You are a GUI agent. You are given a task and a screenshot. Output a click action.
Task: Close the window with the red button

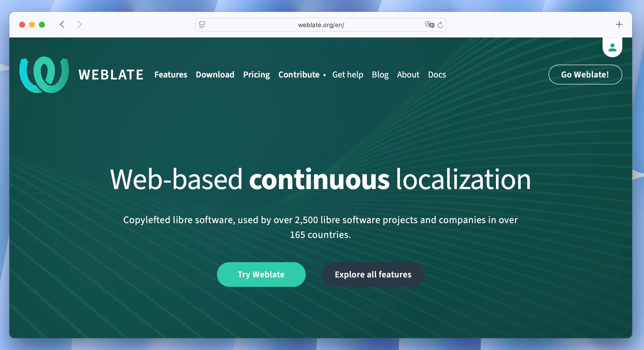pyautogui.click(x=22, y=24)
